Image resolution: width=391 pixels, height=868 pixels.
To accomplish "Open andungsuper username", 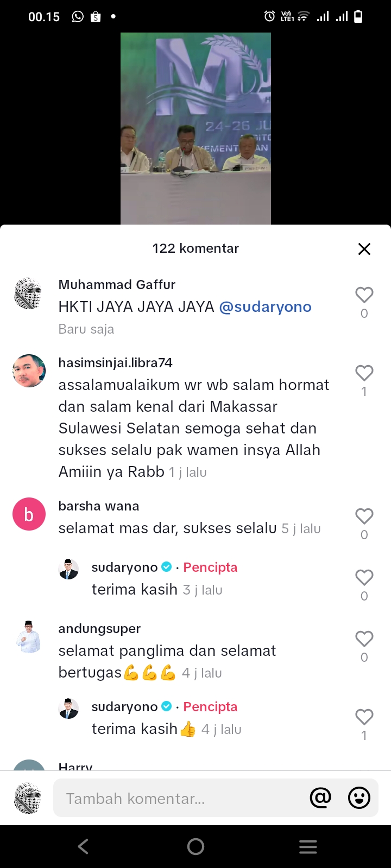I will click(x=99, y=629).
